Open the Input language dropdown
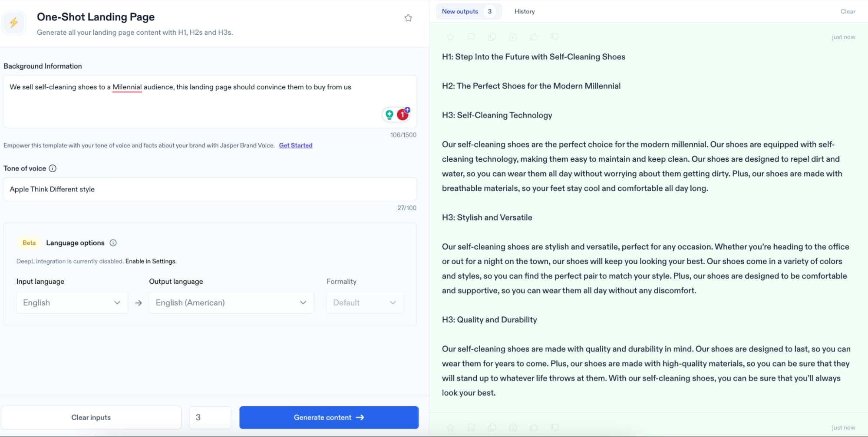Image resolution: width=868 pixels, height=437 pixels. (72, 302)
